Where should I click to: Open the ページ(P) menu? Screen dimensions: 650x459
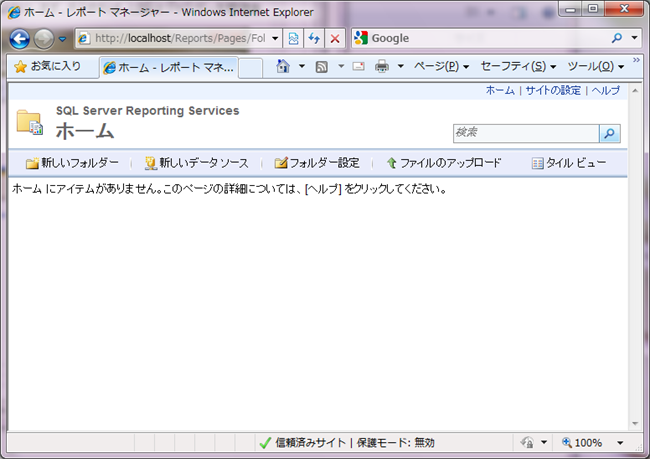pos(441,66)
